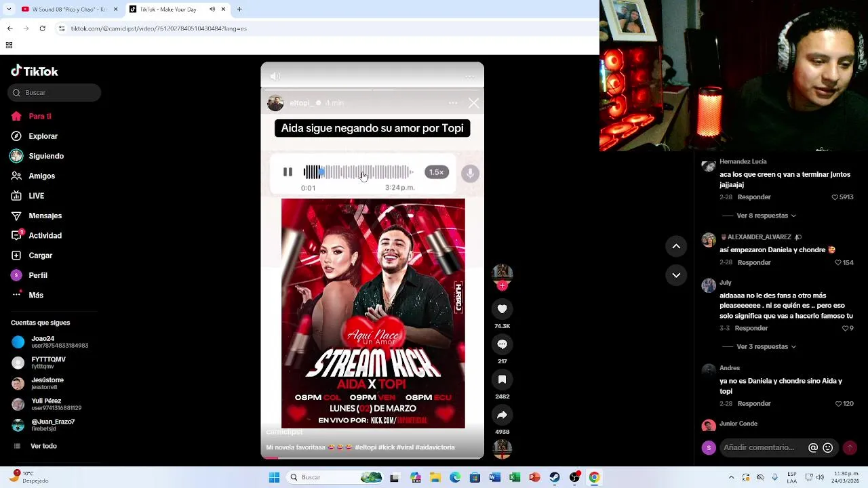Pause the voice note playback

coord(288,172)
